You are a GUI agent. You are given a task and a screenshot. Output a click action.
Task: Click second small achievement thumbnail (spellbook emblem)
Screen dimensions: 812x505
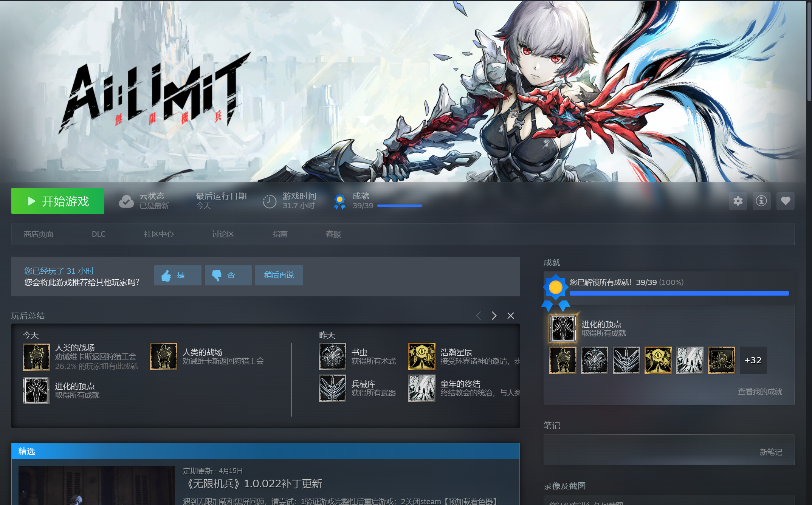click(x=595, y=360)
